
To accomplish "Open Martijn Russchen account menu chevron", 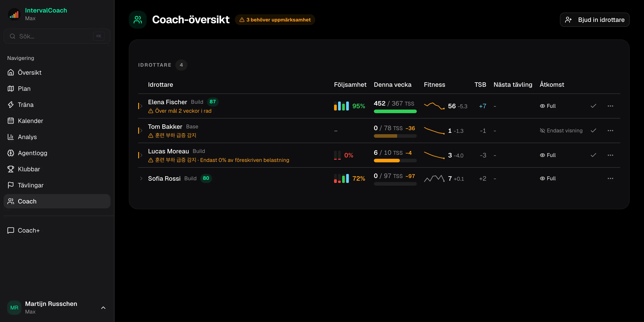I will tap(103, 308).
